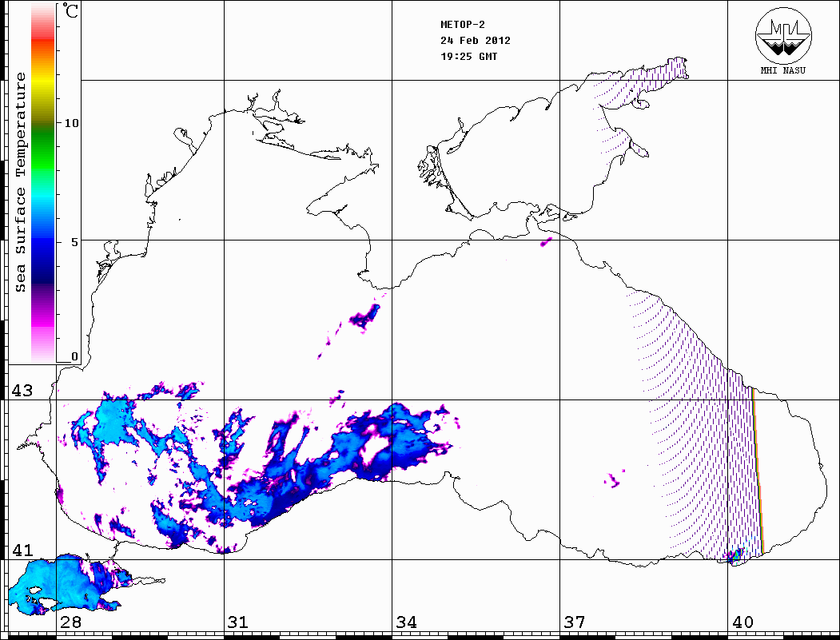Click the rainbow swath edge stripe near 40°E
840x640 pixels.
point(758,471)
